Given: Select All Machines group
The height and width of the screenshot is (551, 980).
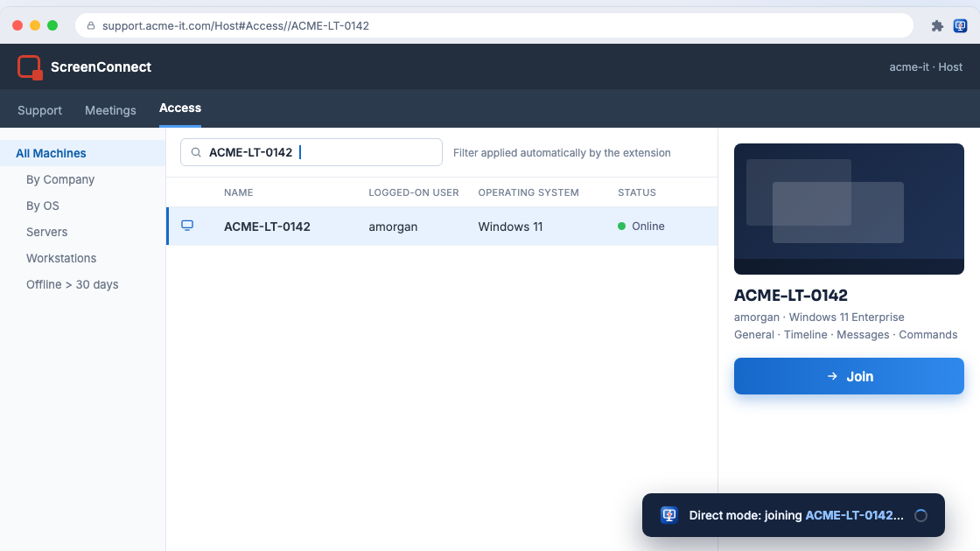Looking at the screenshot, I should point(82,153).
